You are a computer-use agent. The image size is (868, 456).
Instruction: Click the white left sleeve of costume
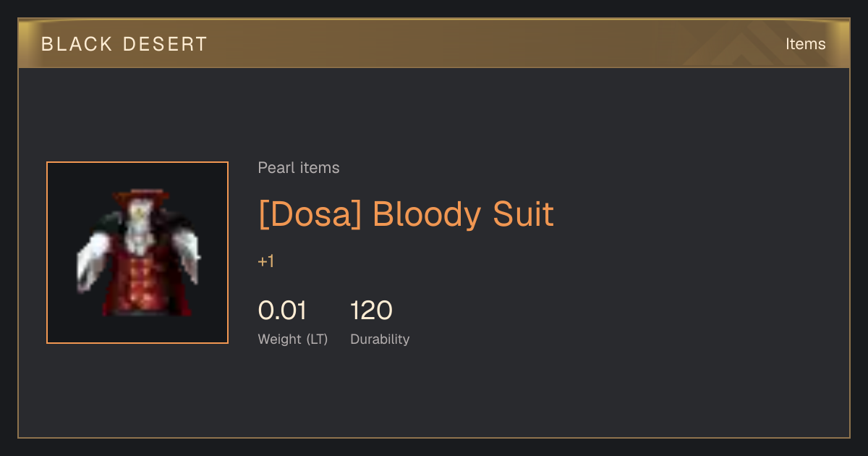coord(93,261)
